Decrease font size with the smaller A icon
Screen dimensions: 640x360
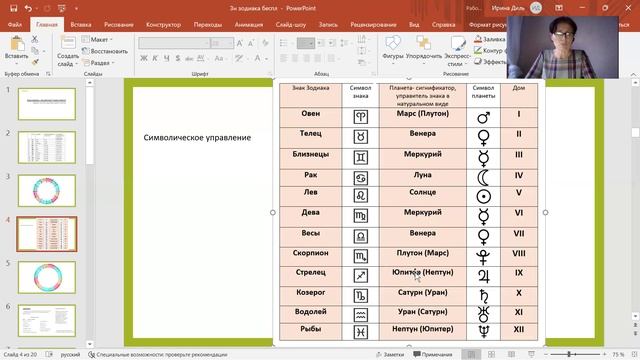[251, 43]
